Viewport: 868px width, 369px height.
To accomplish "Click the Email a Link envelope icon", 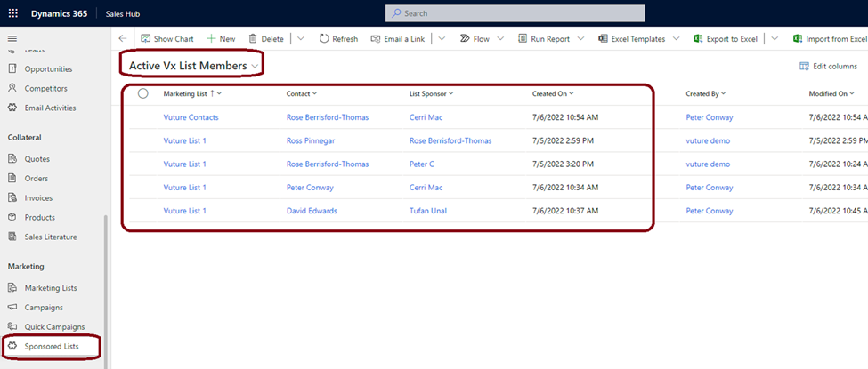I will coord(376,39).
